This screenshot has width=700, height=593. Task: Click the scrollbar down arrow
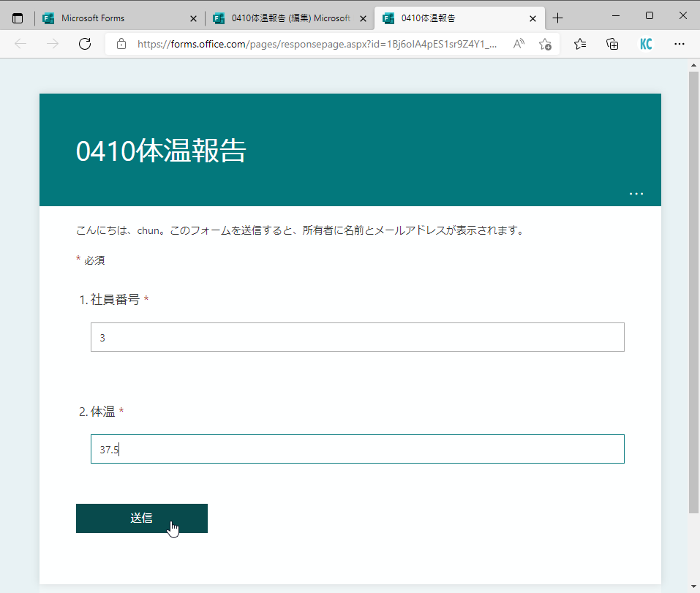click(693, 586)
